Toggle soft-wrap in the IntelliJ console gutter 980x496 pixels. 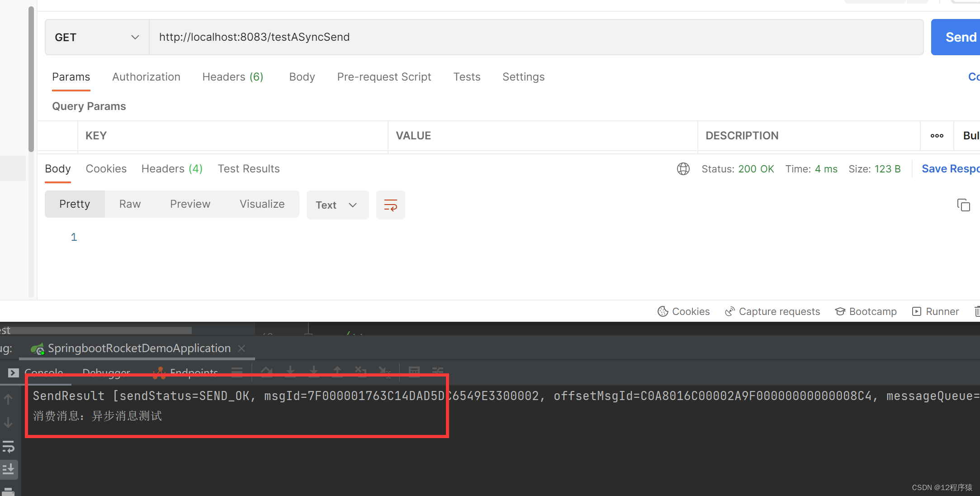[x=8, y=447]
